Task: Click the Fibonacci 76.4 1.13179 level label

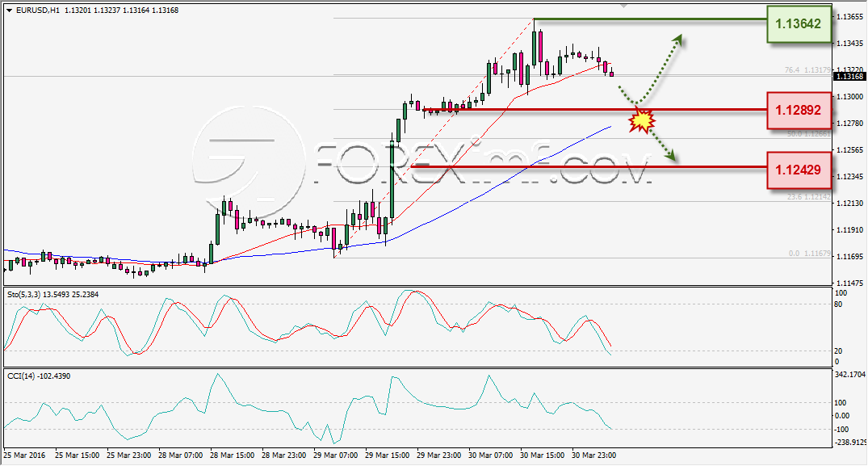Action: 807,70
